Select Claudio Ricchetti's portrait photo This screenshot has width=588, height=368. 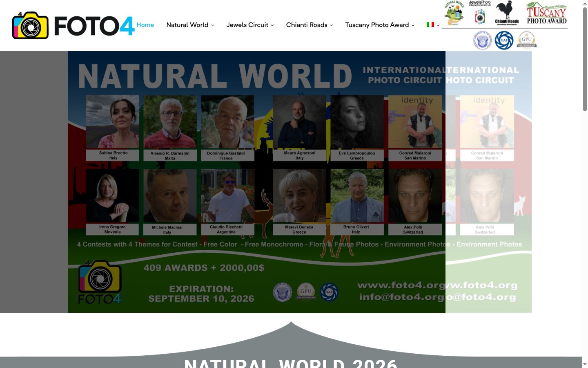pyautogui.click(x=228, y=195)
